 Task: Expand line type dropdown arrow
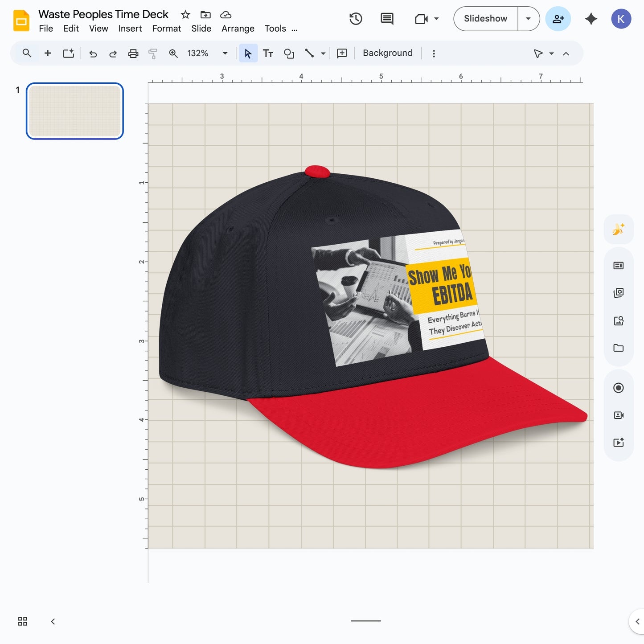pyautogui.click(x=323, y=54)
